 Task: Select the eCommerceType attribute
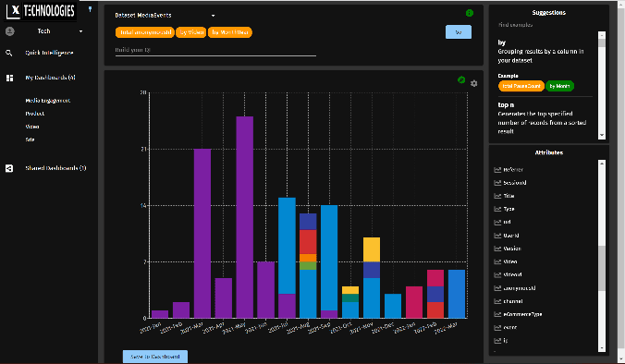coord(522,314)
